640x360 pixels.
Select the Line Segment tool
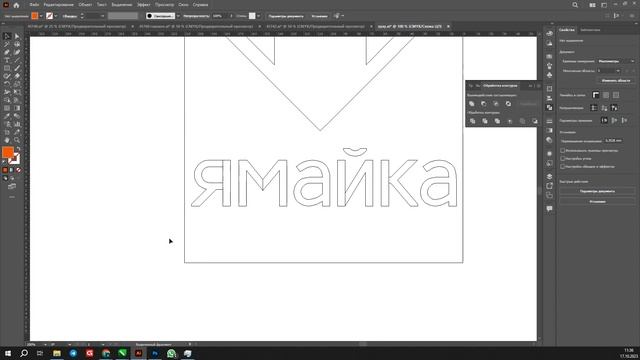coord(17,60)
